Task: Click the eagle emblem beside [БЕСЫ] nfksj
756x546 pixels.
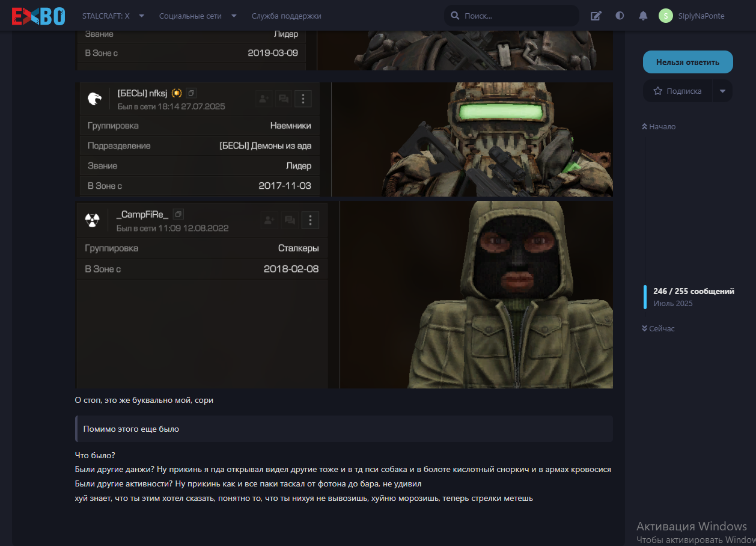Action: tap(94, 99)
